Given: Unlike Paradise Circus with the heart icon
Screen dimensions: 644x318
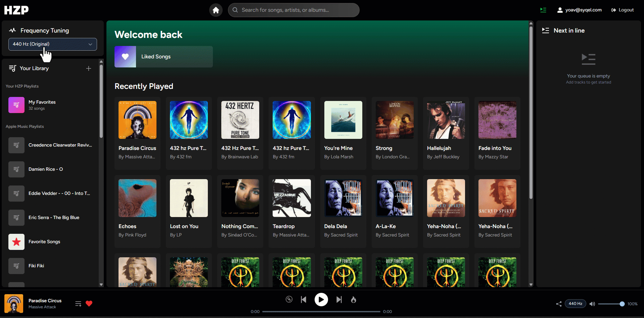Looking at the screenshot, I should (89, 304).
